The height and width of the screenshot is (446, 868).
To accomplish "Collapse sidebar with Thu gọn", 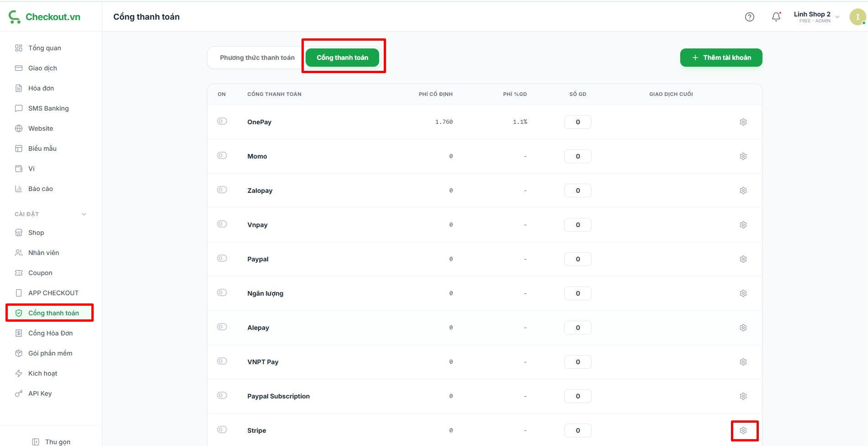I will 52,441.
